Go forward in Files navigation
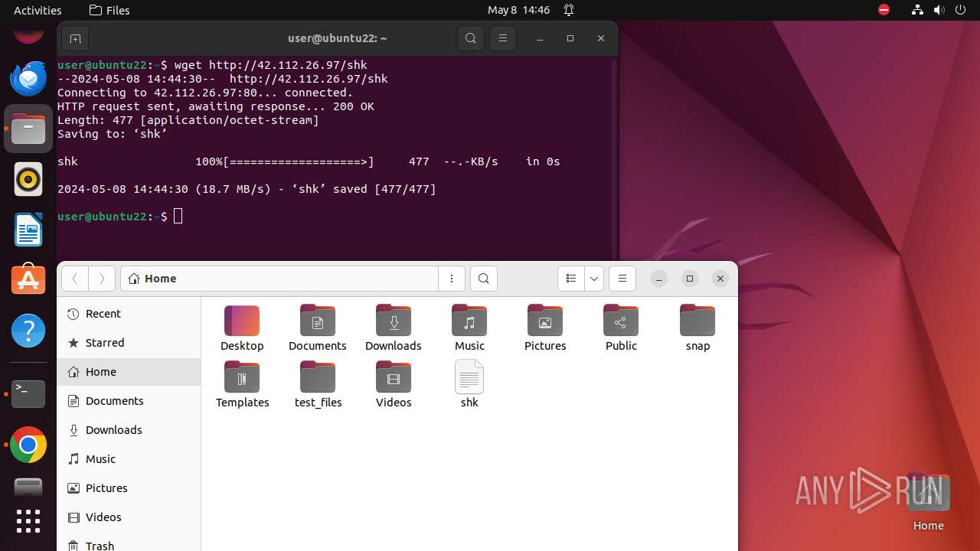 coord(102,279)
